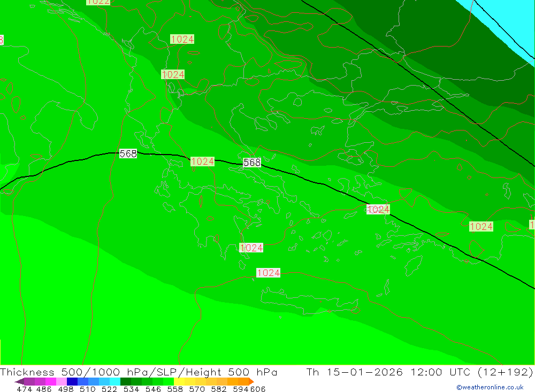Click the legend value 474
This screenshot has height=392, width=535.
click(24, 389)
